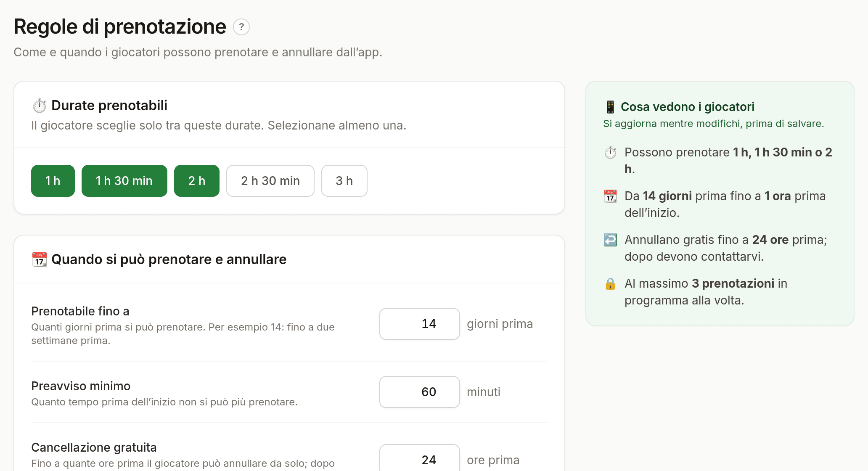Click the Preavviso minimo label
Viewport: 868px width, 471px height.
click(x=81, y=386)
